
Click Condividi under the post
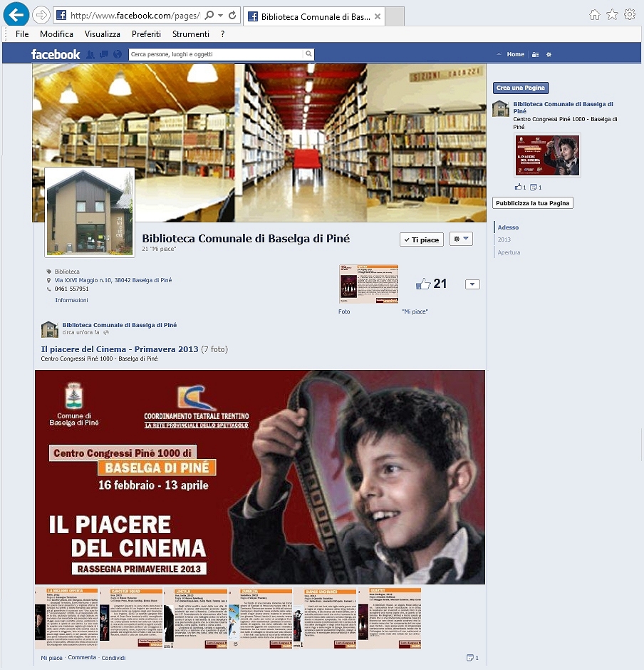[x=113, y=658]
